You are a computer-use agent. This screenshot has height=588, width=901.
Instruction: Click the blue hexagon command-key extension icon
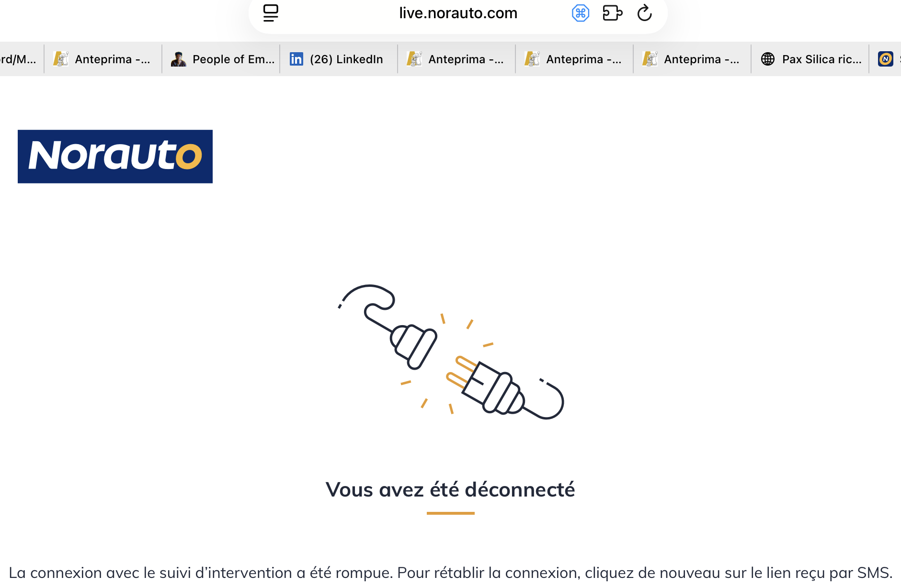click(581, 13)
